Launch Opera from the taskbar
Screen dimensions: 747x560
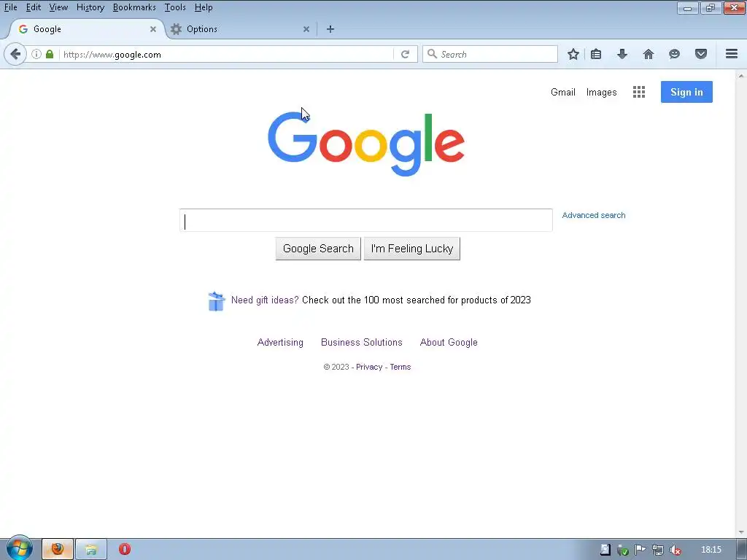click(x=124, y=549)
